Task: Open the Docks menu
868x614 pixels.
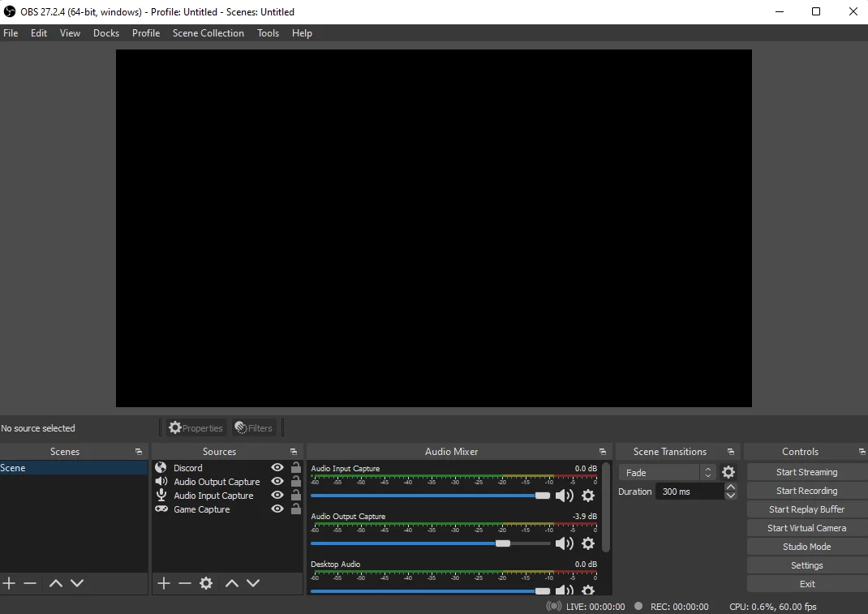Action: click(x=106, y=33)
